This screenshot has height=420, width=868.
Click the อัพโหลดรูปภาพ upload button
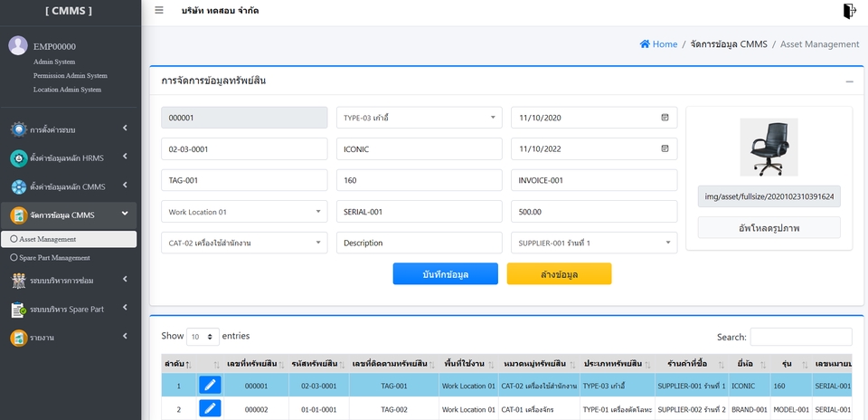pos(769,228)
